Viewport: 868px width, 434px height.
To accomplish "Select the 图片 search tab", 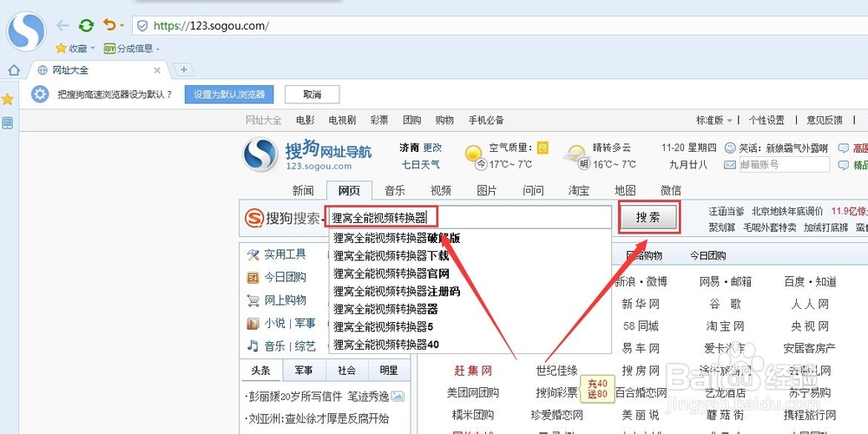I will coord(487,190).
